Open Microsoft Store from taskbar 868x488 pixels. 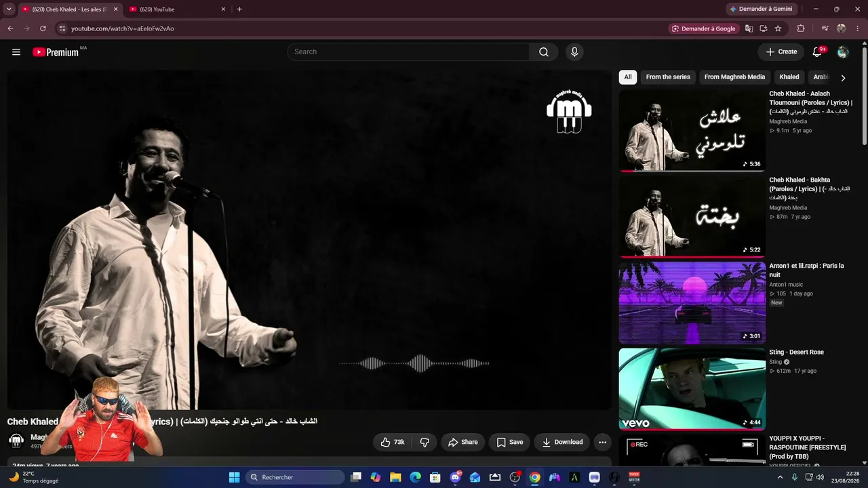point(435,477)
